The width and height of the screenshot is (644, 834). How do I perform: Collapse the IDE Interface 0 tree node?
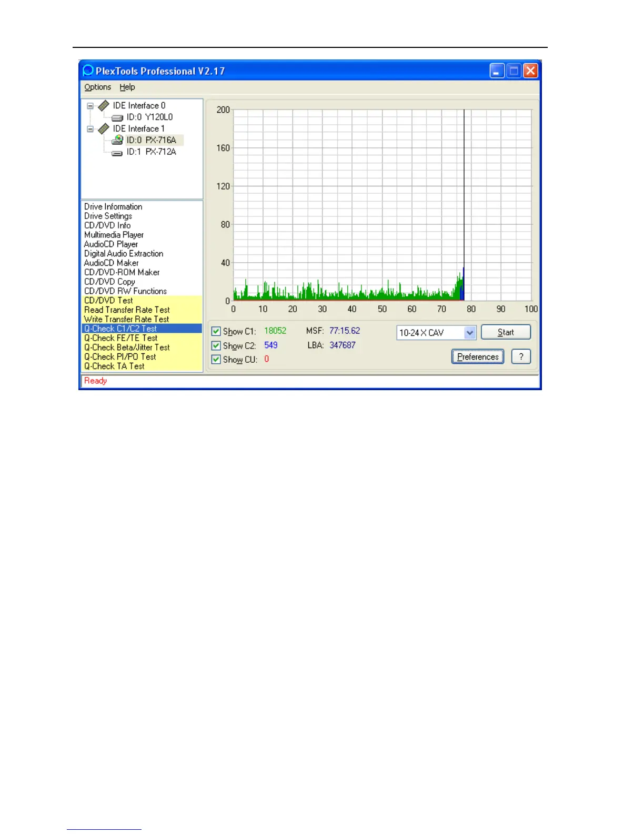click(90, 106)
